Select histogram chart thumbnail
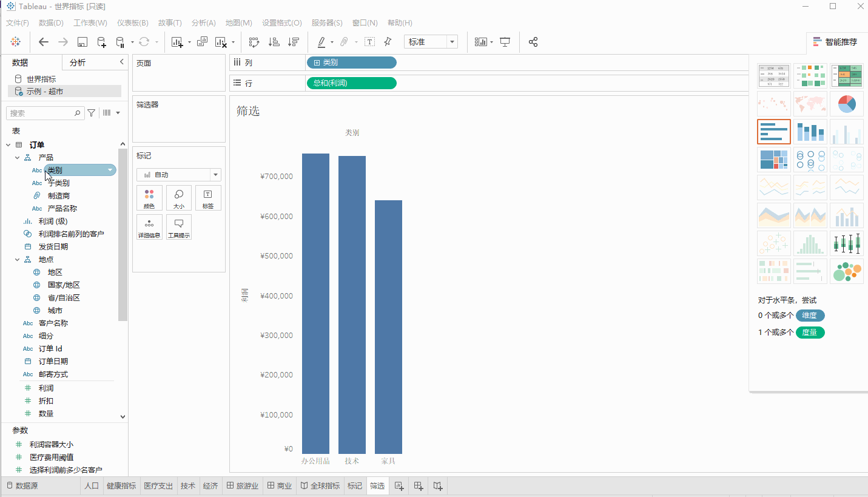This screenshot has width=868, height=497. coord(810,243)
